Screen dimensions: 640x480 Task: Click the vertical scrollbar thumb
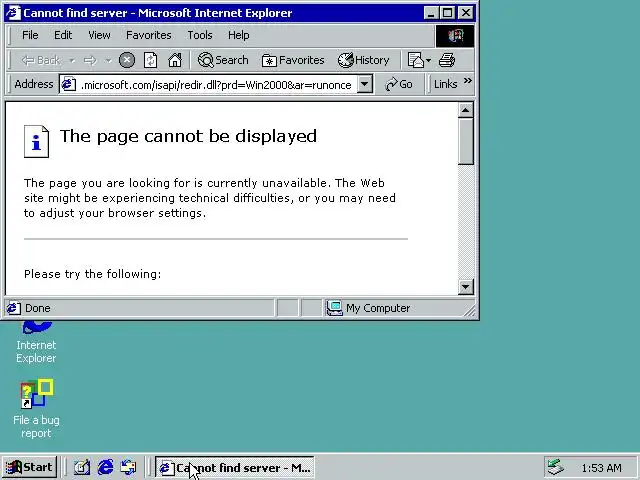click(x=466, y=141)
